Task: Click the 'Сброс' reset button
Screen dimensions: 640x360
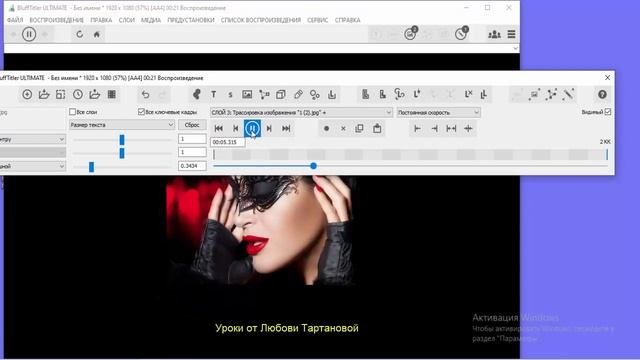Action: point(192,125)
